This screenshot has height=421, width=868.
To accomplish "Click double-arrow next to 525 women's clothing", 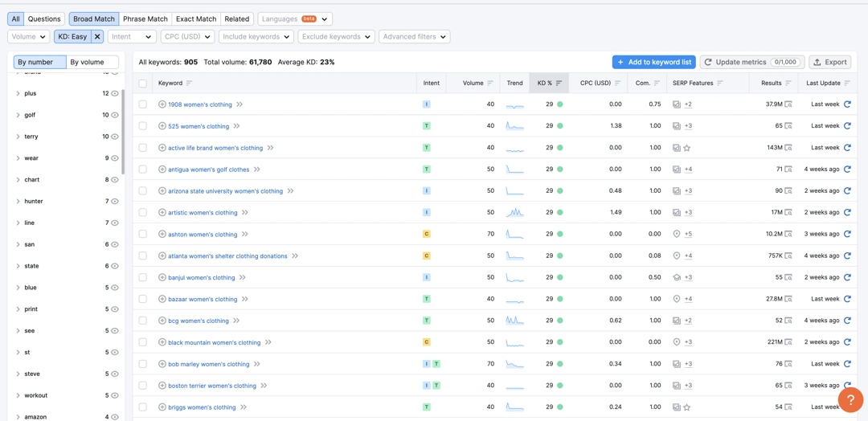I will 236,126.
